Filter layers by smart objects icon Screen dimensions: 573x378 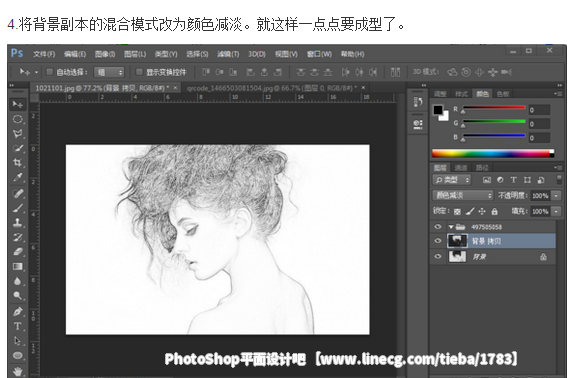(541, 180)
